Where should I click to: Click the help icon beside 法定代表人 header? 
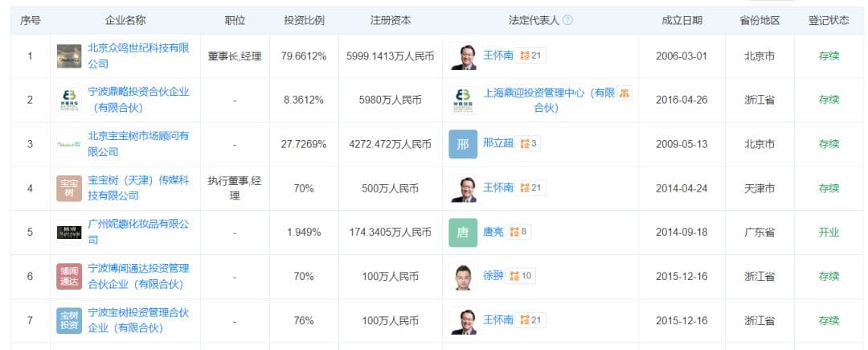click(567, 20)
